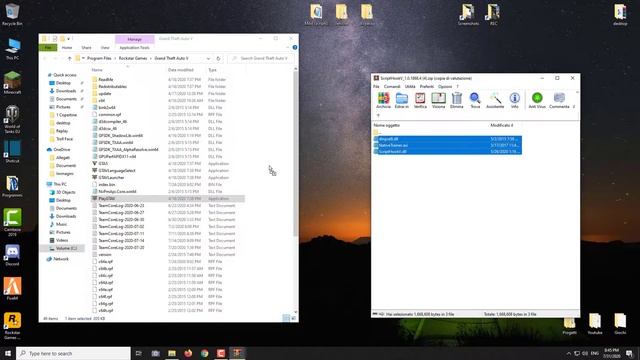Click the Visiona book icon in WinRAR

pos(438,100)
